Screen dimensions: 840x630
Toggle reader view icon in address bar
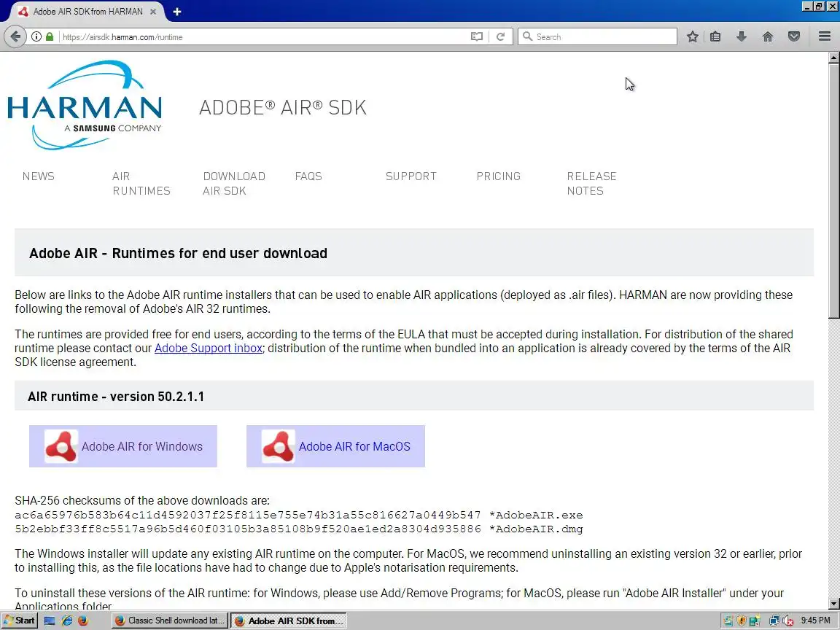click(477, 36)
